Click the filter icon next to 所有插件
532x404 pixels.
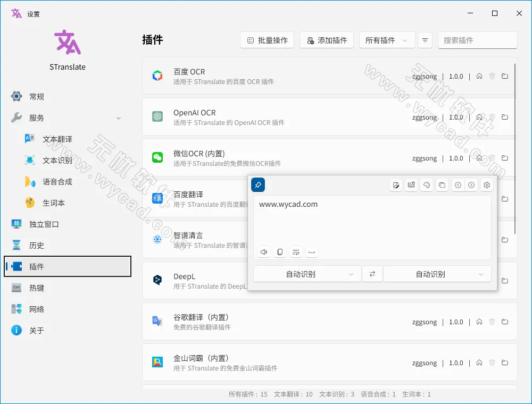pos(425,40)
